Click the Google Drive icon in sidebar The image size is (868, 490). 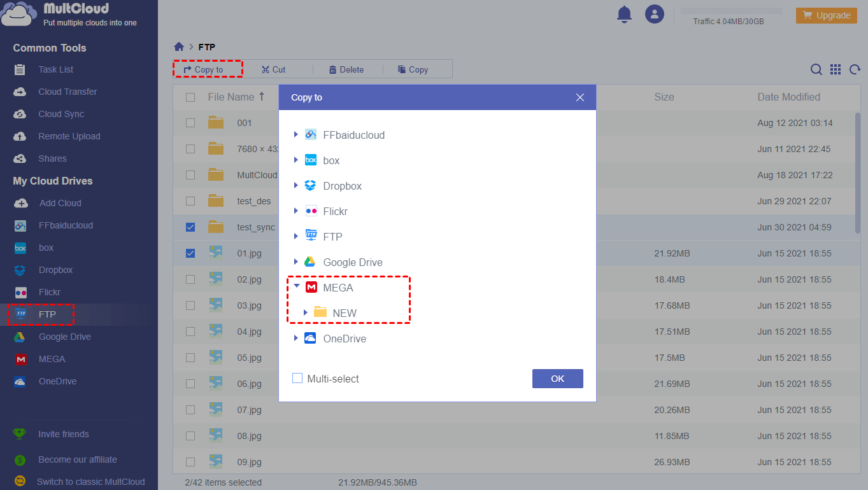pyautogui.click(x=20, y=337)
